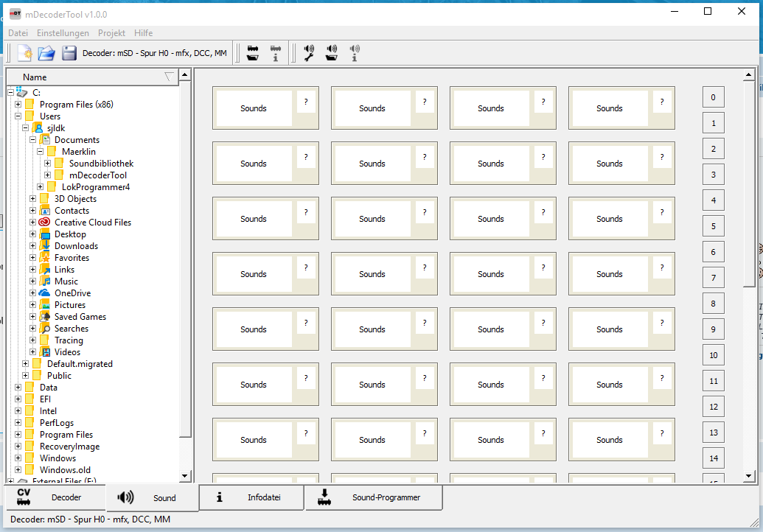Select the RecoveryImage folder name
This screenshot has width=763, height=532.
(69, 447)
